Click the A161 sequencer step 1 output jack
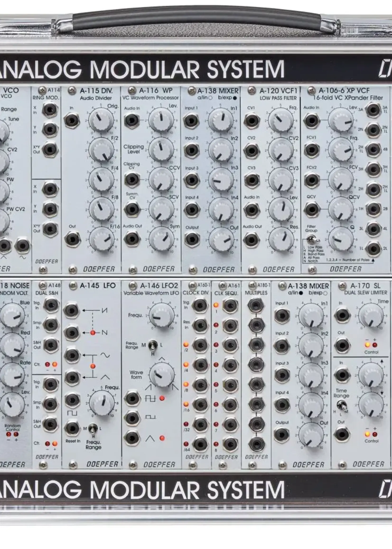Image resolution: width=392 pixels, height=549 pixels. pyautogui.click(x=230, y=305)
